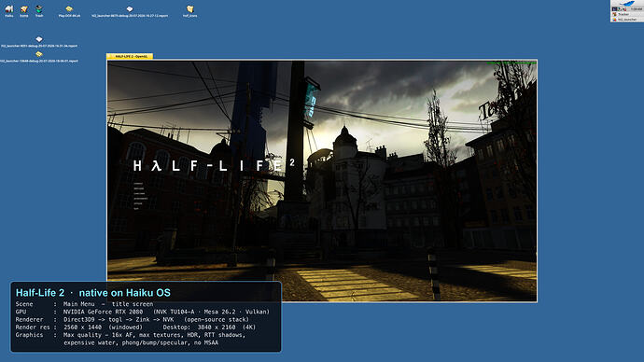644x362 pixels.
Task: Choose NEW GAME in the game menu
Action: (139, 188)
